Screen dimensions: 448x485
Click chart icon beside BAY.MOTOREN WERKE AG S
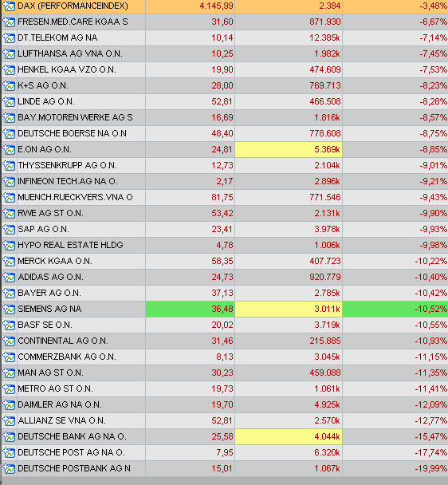point(10,118)
